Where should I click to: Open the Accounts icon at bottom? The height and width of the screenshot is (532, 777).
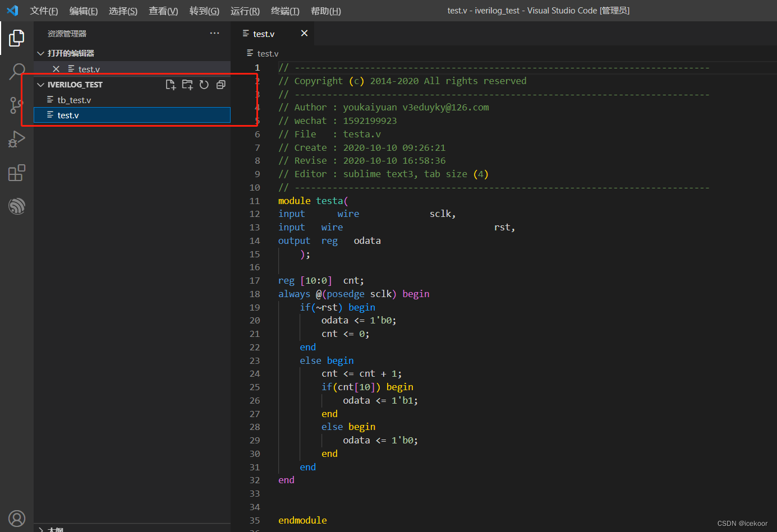click(x=17, y=519)
